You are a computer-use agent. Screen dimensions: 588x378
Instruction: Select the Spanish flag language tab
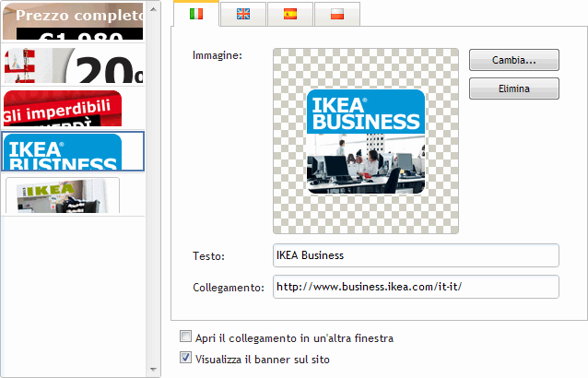coord(290,14)
